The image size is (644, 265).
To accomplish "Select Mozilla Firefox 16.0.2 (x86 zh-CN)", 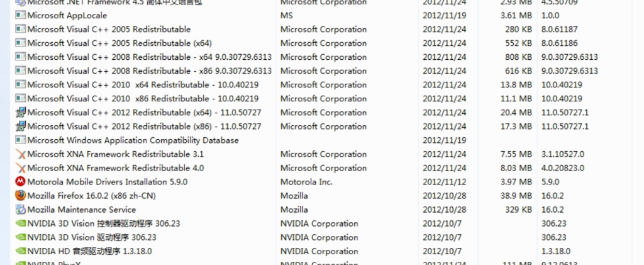I will (92, 196).
